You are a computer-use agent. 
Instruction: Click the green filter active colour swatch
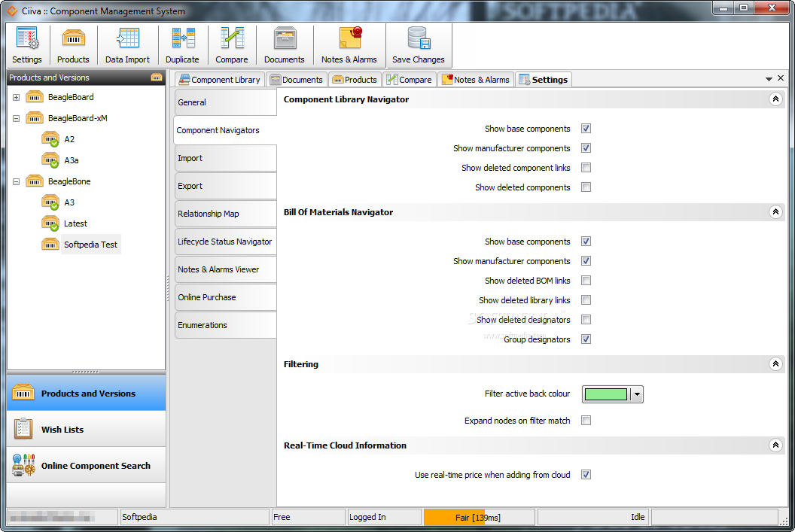pos(606,394)
